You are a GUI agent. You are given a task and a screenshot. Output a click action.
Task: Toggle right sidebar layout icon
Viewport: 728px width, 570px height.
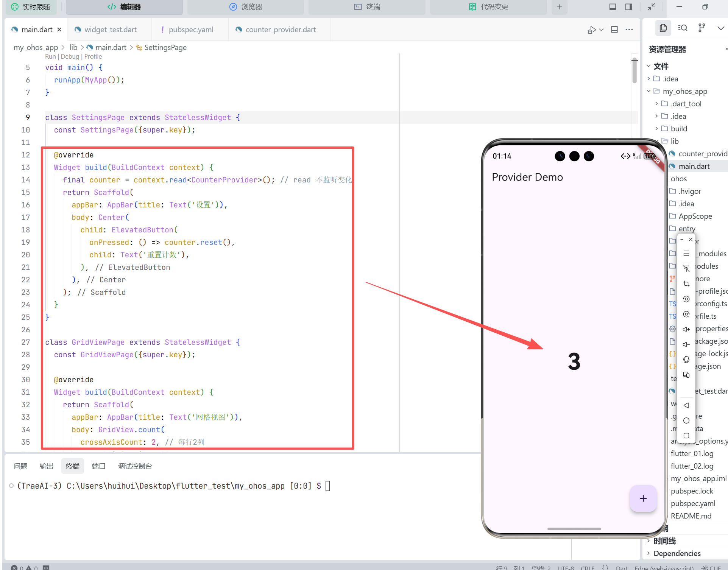pyautogui.click(x=628, y=7)
